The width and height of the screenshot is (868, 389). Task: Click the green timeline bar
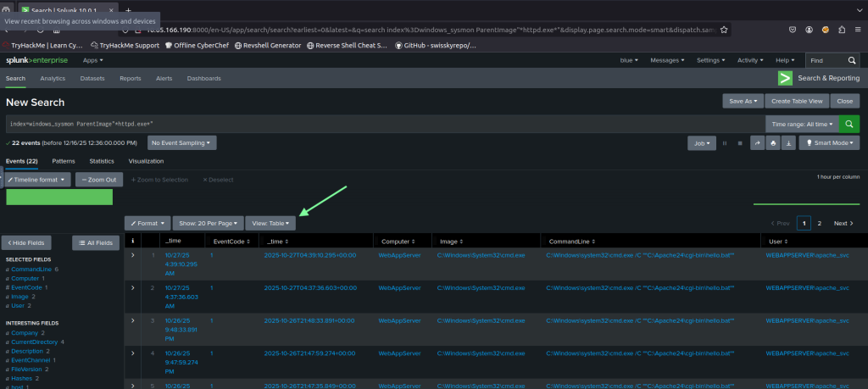click(x=59, y=197)
